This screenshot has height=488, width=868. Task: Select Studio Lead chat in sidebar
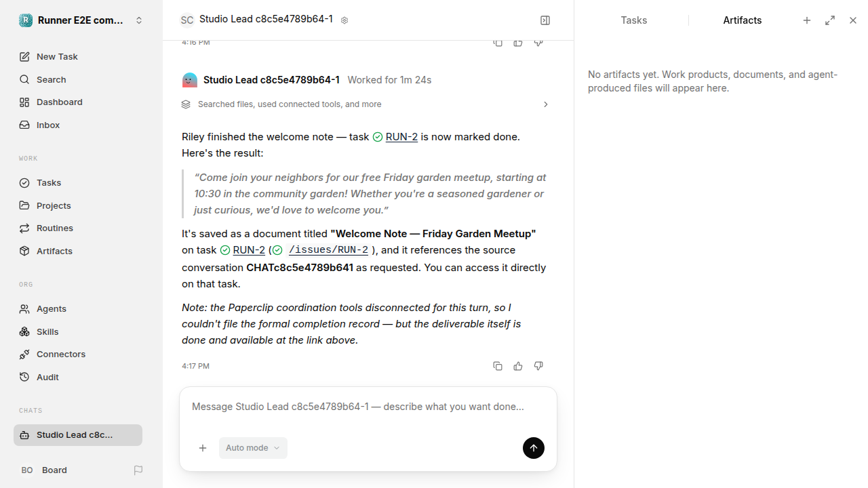pos(78,435)
